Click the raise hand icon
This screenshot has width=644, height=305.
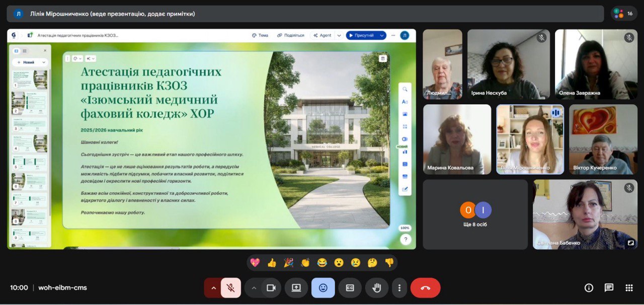pos(376,288)
